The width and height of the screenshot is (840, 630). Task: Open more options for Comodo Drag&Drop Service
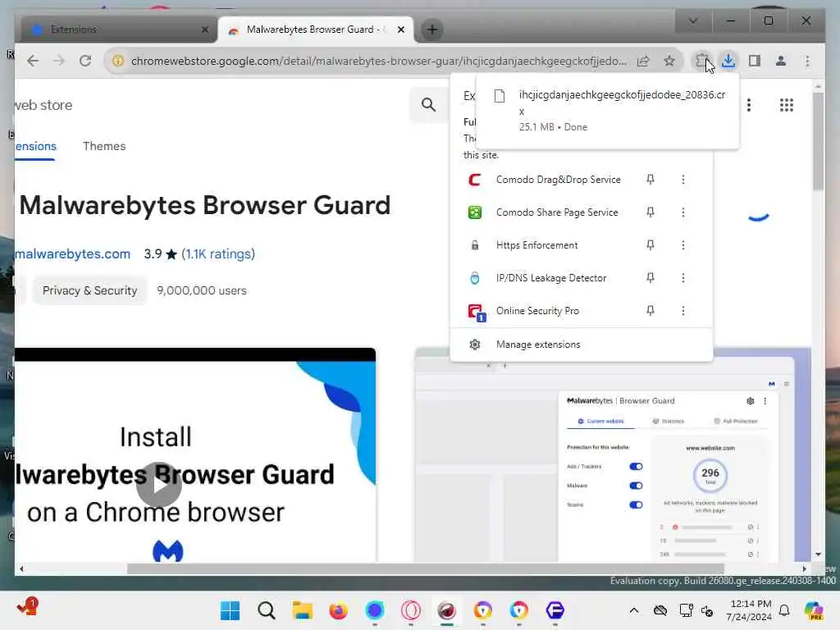pos(683,180)
